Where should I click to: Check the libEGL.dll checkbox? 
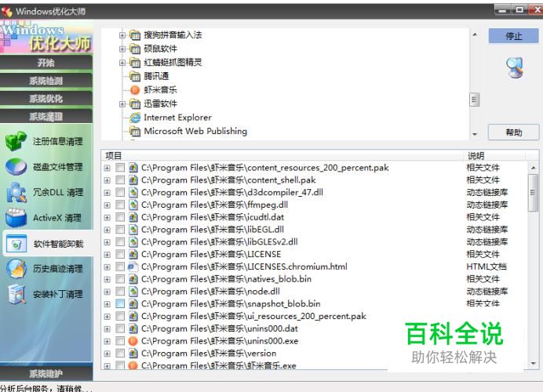120,230
